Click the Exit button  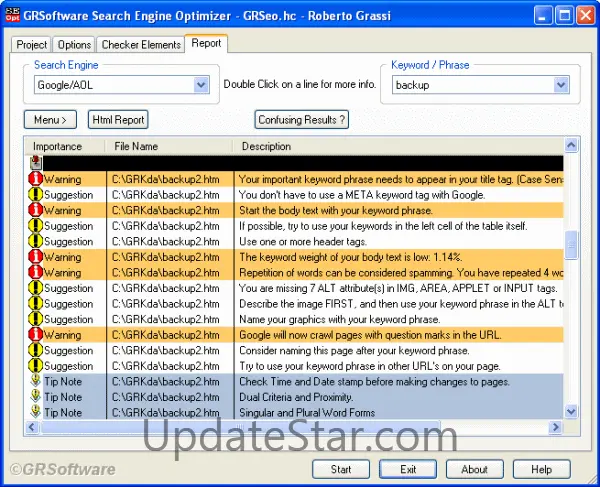(408, 469)
